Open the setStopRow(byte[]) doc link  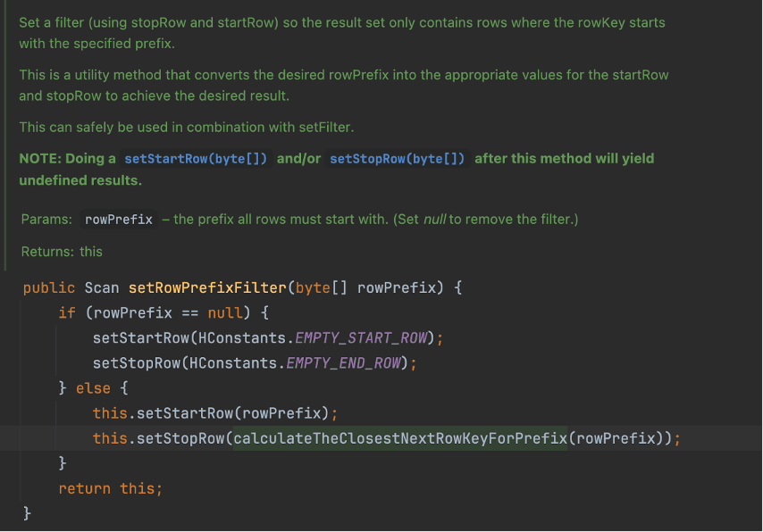397,159
